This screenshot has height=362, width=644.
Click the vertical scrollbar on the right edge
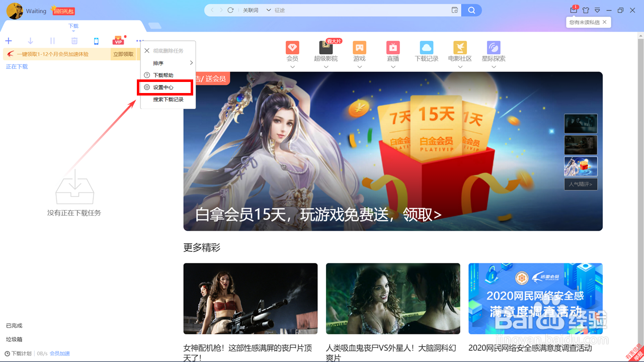(641, 191)
